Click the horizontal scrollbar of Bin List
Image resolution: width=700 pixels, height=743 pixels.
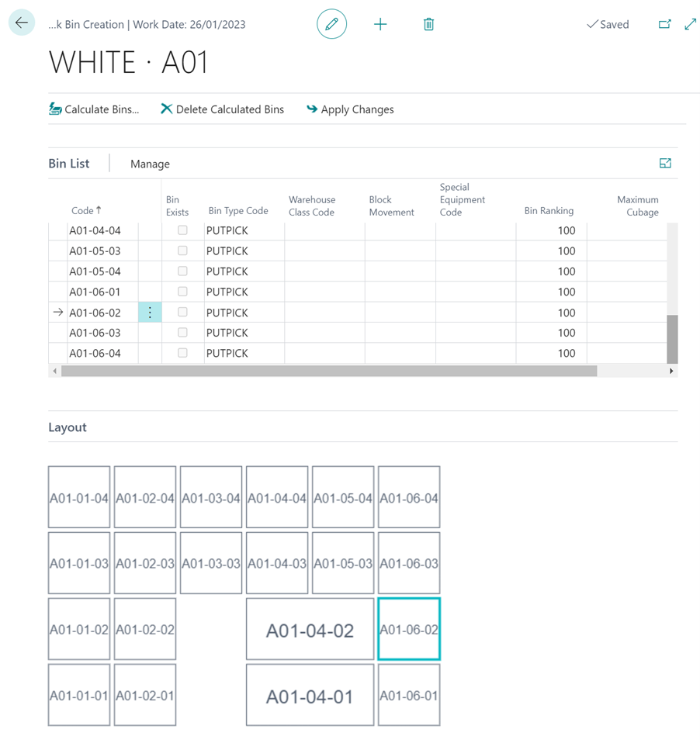coord(329,371)
